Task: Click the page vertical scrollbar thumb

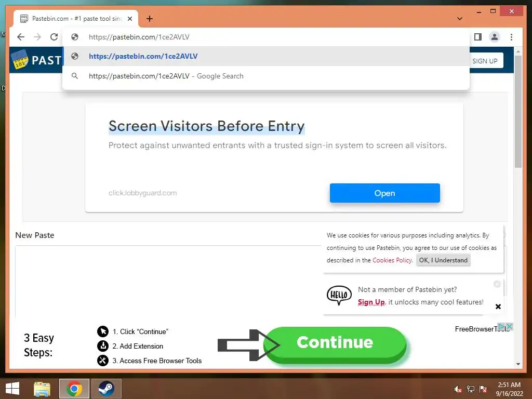Action: click(x=518, y=112)
